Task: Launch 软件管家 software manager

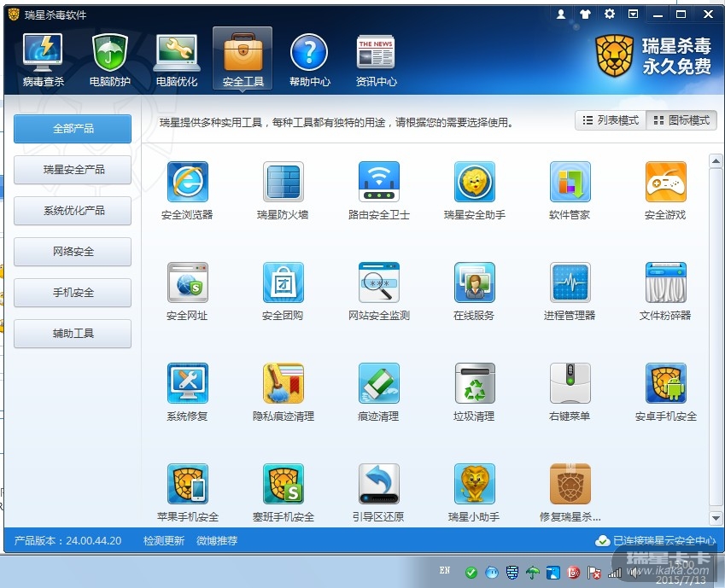Action: pos(570,182)
